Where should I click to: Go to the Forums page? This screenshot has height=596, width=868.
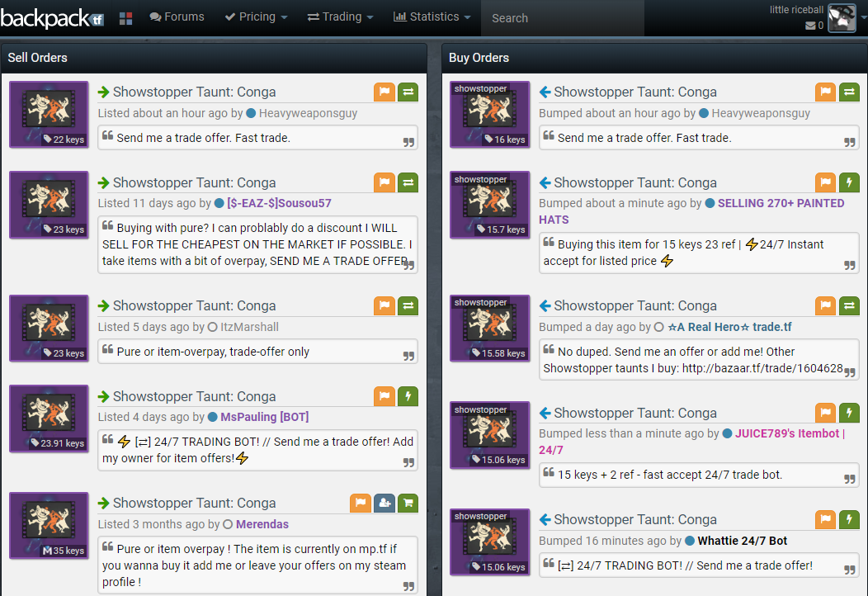[177, 17]
